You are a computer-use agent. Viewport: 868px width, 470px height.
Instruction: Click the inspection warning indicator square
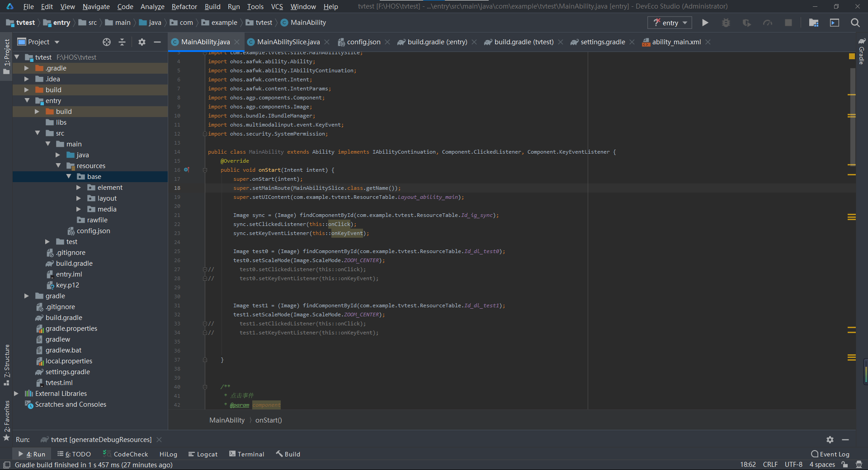click(852, 56)
